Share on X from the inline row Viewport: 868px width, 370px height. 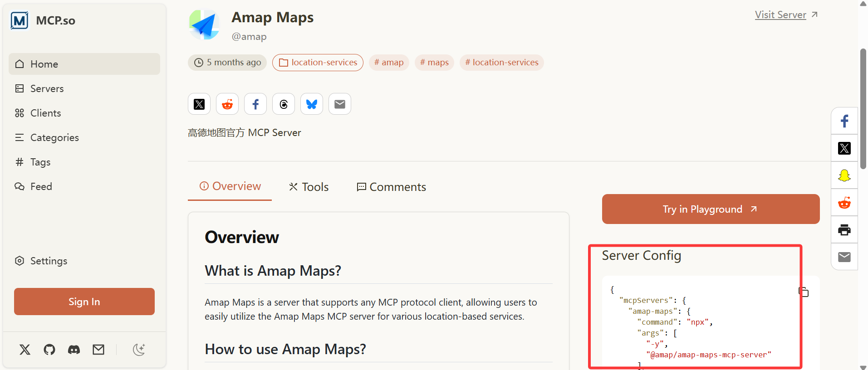point(199,104)
